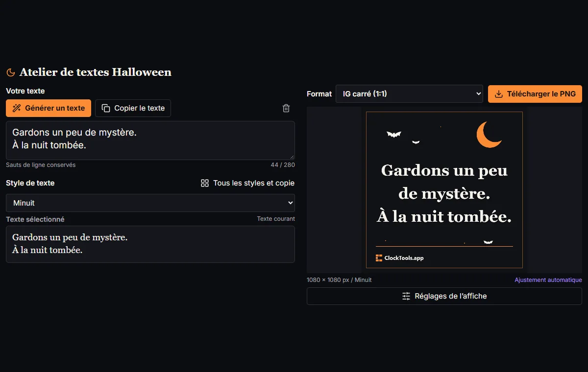Viewport: 588px width, 372px height.
Task: Click the Format label
Action: 319,94
